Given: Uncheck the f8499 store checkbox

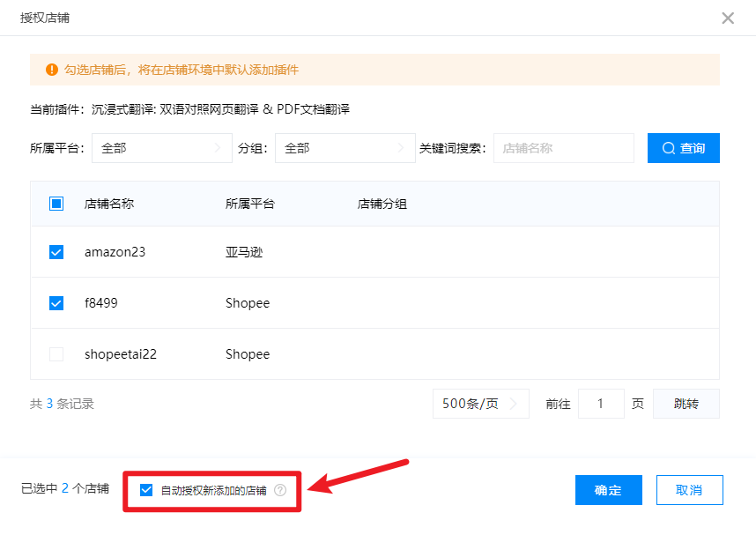Looking at the screenshot, I should [x=56, y=303].
